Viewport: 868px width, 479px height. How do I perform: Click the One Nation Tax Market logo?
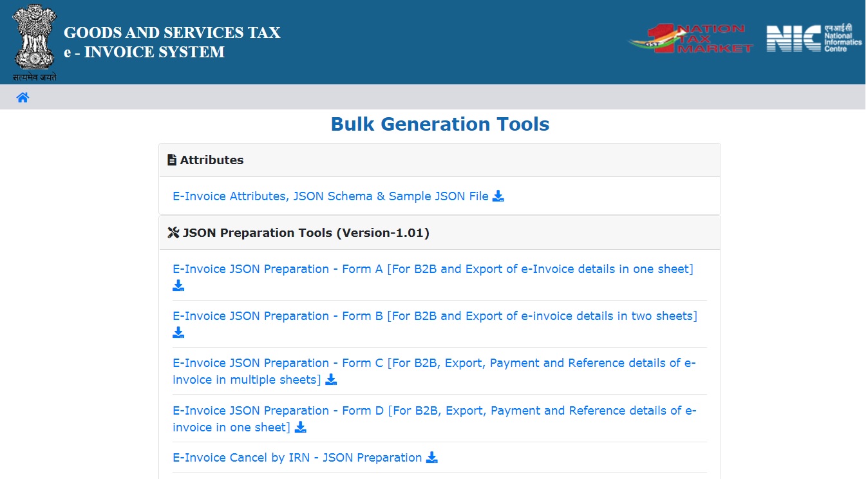(x=691, y=38)
